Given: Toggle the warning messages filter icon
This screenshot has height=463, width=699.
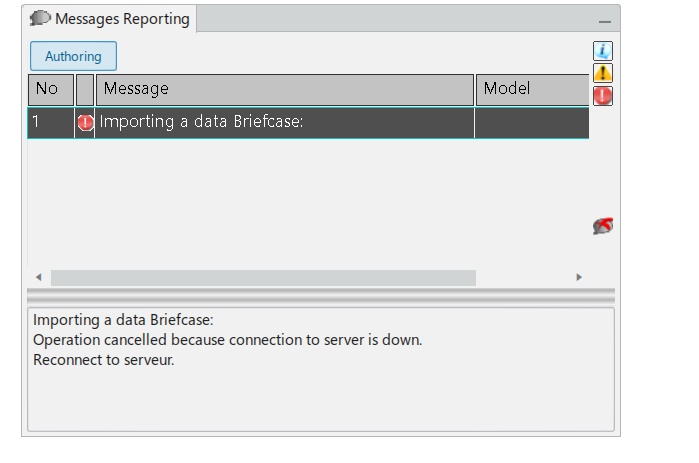Looking at the screenshot, I should pos(603,73).
